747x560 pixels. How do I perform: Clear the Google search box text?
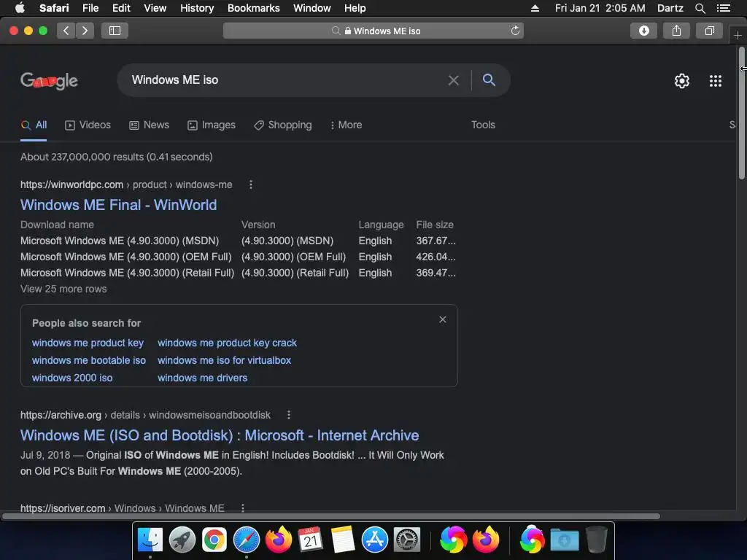(x=454, y=80)
